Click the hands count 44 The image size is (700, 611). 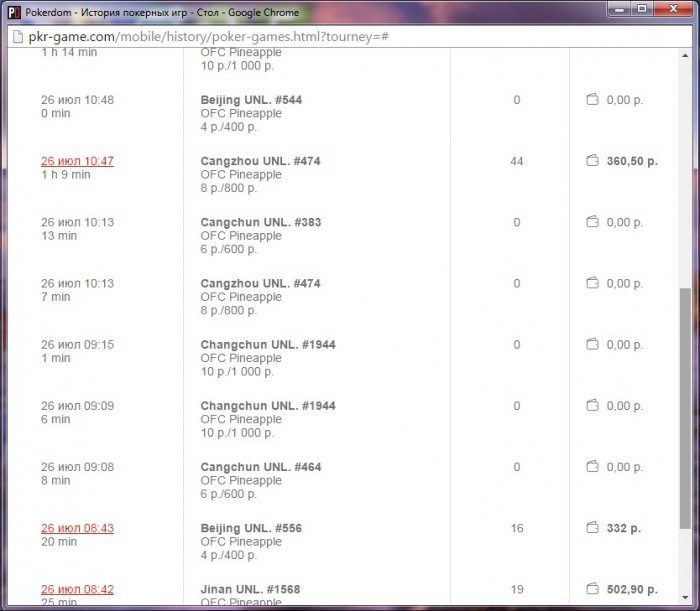(517, 161)
